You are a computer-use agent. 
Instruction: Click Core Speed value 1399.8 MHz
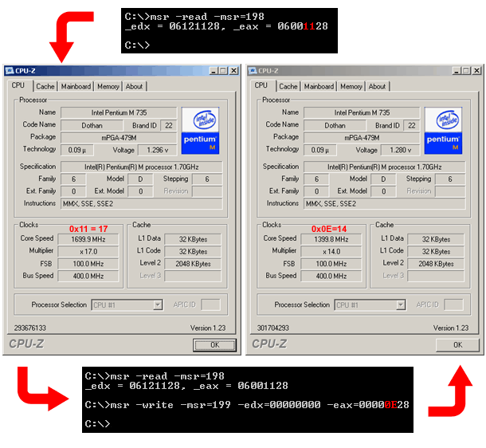(331, 239)
